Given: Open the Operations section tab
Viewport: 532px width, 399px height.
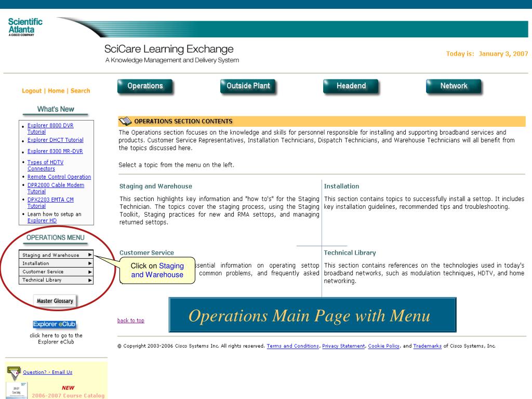Looking at the screenshot, I should [145, 86].
